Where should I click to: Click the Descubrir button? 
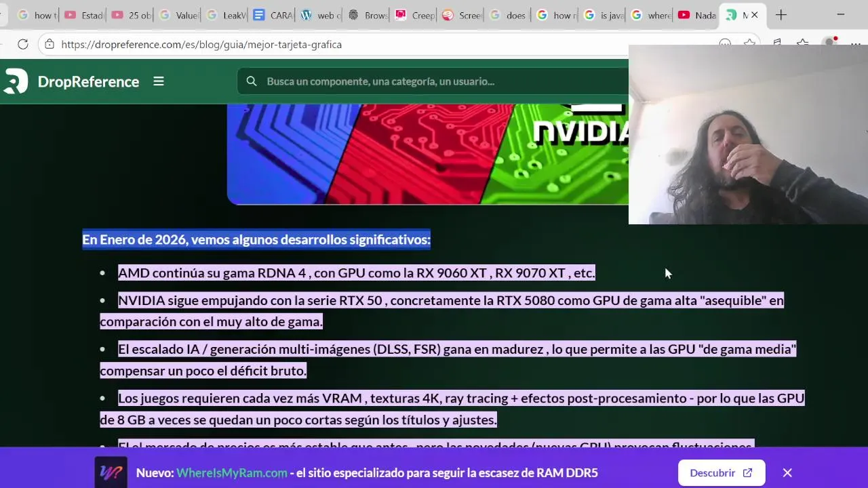[x=722, y=473]
